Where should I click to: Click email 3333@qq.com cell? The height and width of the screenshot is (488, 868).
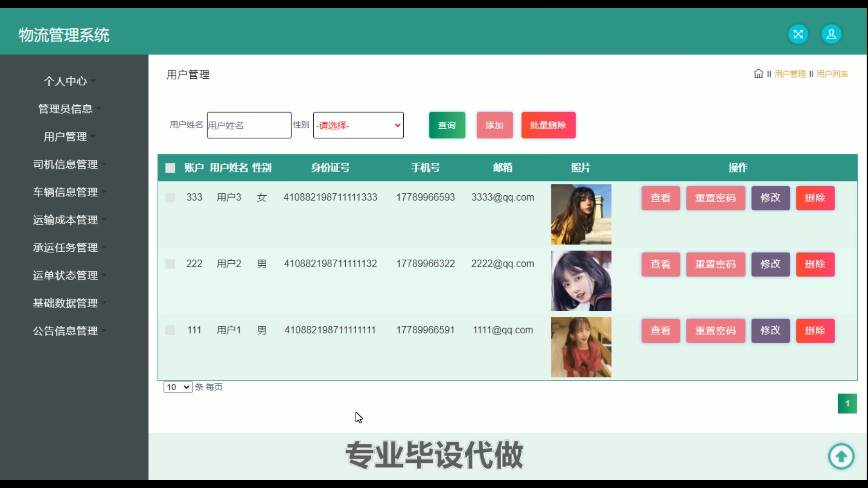[503, 197]
